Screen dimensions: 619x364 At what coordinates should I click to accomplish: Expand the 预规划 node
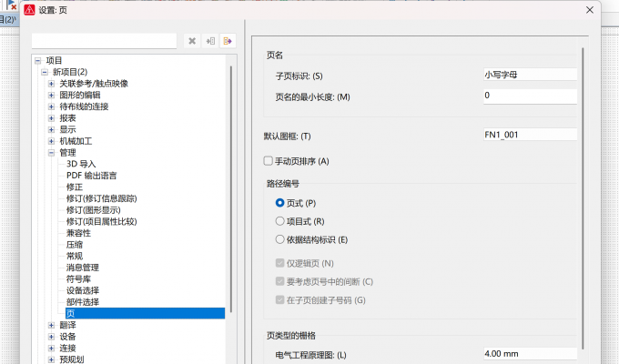(x=51, y=359)
